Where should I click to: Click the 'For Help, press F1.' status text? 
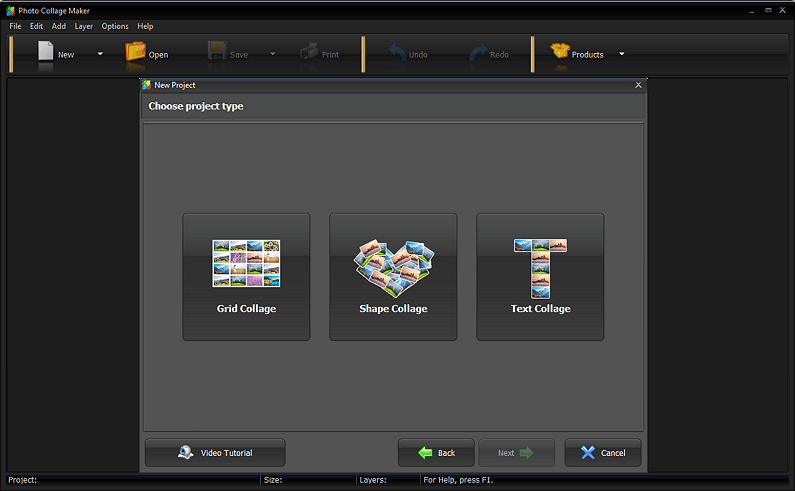point(458,480)
